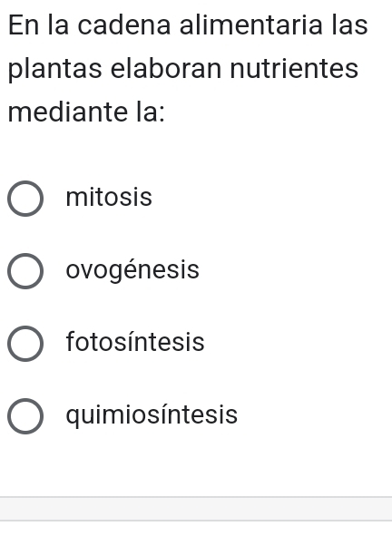The image size is (392, 536).
Task: Click the question line 'En la cadena alimentaria las'
Action: pos(188,25)
